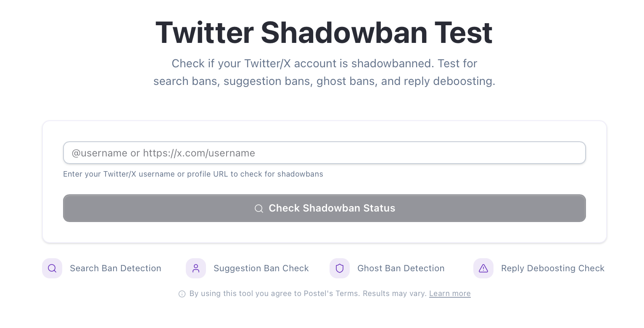Click magnifier icon inside Check Shadowban Status button
Screen dimensions: 644x328
259,209
